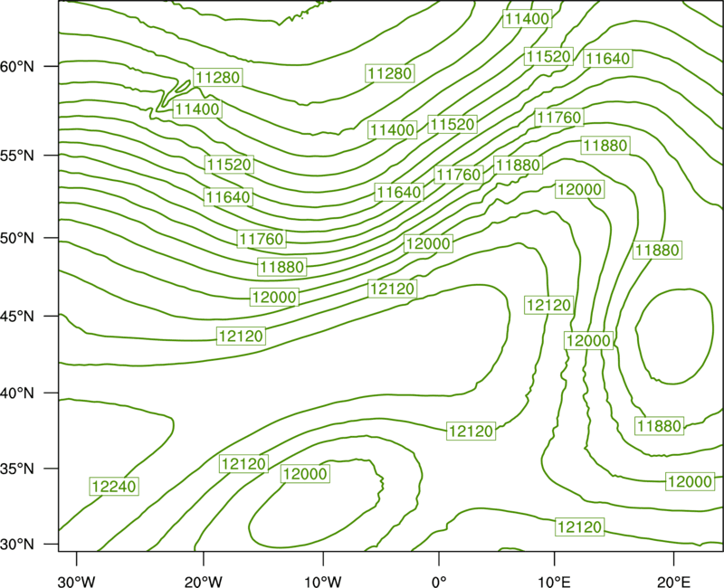Select the 35°N latitude tick label

click(17, 469)
